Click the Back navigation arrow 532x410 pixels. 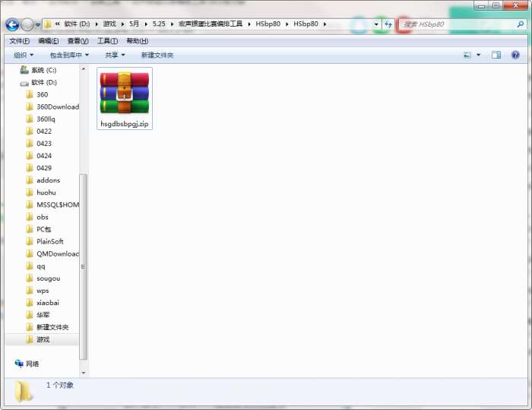pyautogui.click(x=12, y=24)
